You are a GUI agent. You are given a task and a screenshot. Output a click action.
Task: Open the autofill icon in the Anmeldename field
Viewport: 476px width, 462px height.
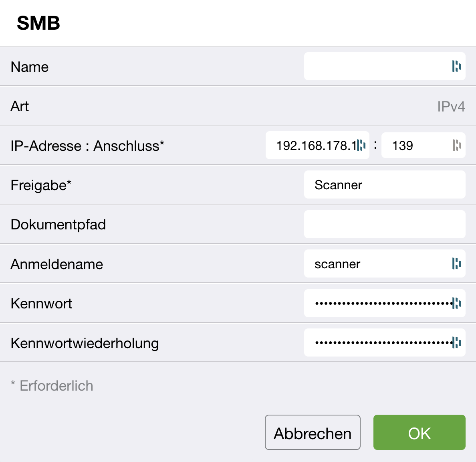[456, 263]
